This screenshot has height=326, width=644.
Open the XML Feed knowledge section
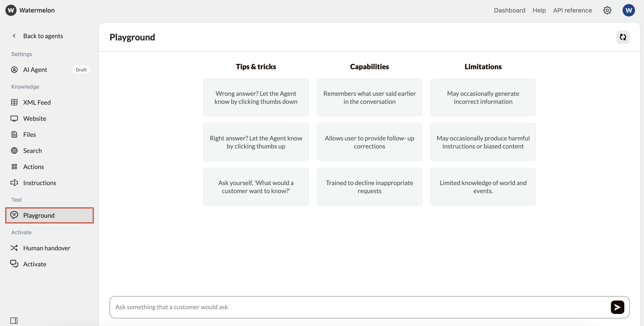(14, 102)
